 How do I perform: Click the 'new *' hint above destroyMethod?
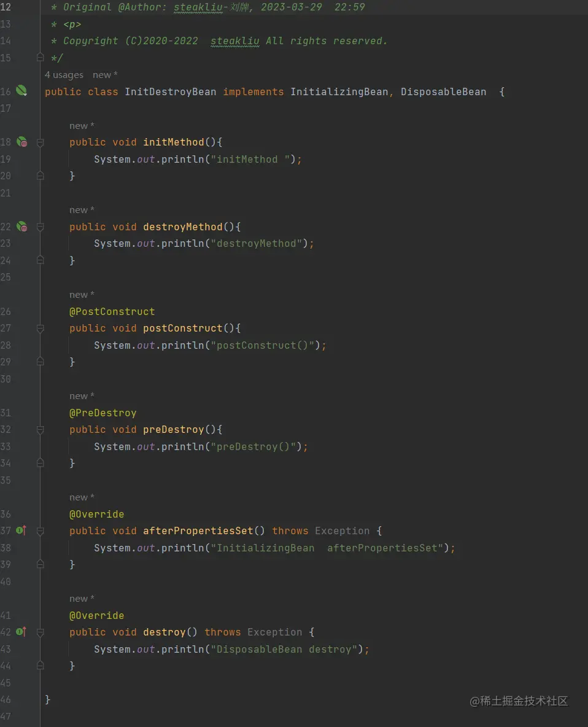tap(82, 210)
